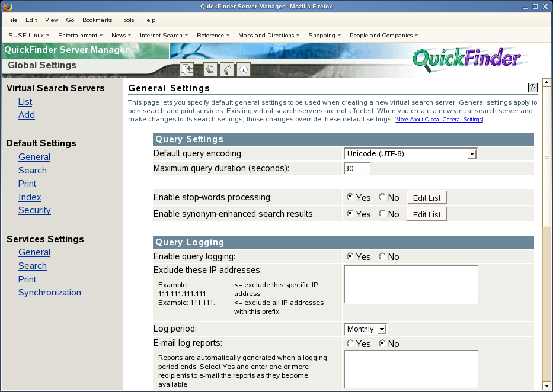Open More About Global General Settings link

tap(439, 120)
